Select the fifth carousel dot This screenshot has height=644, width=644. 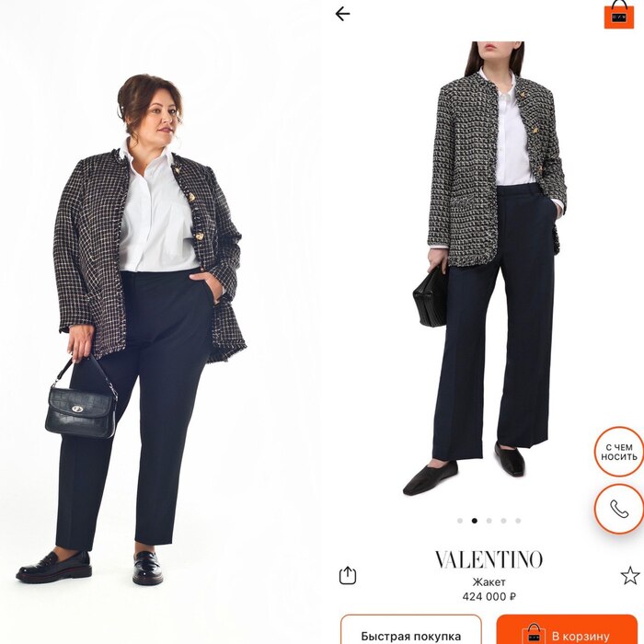(x=518, y=521)
